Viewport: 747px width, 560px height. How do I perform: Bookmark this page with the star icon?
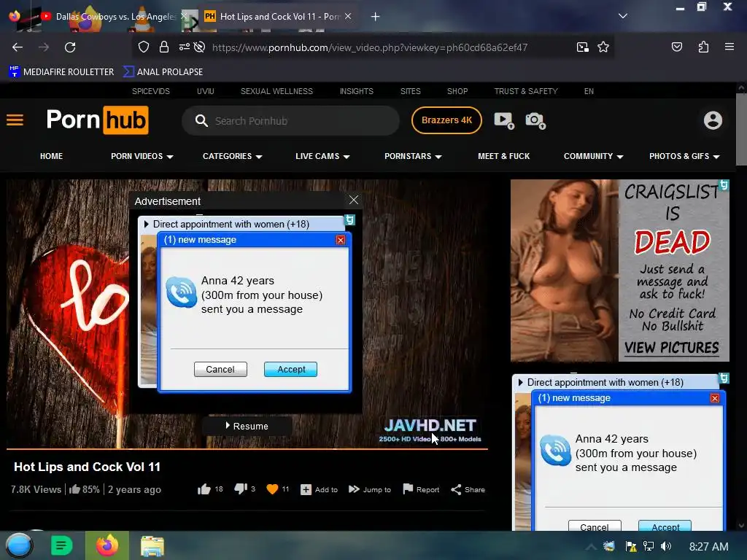[603, 47]
